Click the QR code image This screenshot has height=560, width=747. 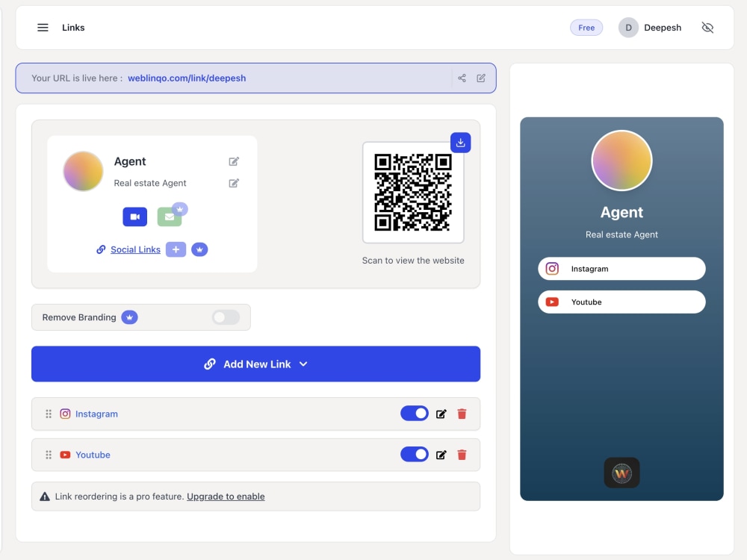pos(413,193)
